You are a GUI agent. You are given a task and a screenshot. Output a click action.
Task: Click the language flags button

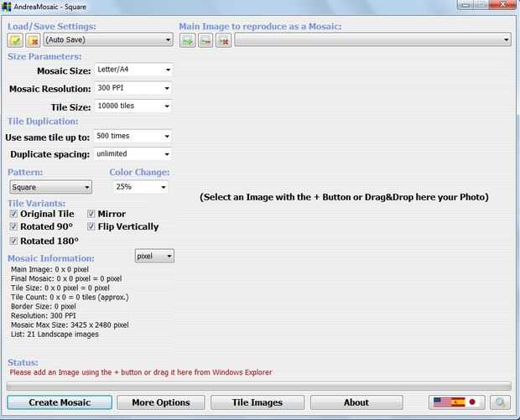456,402
